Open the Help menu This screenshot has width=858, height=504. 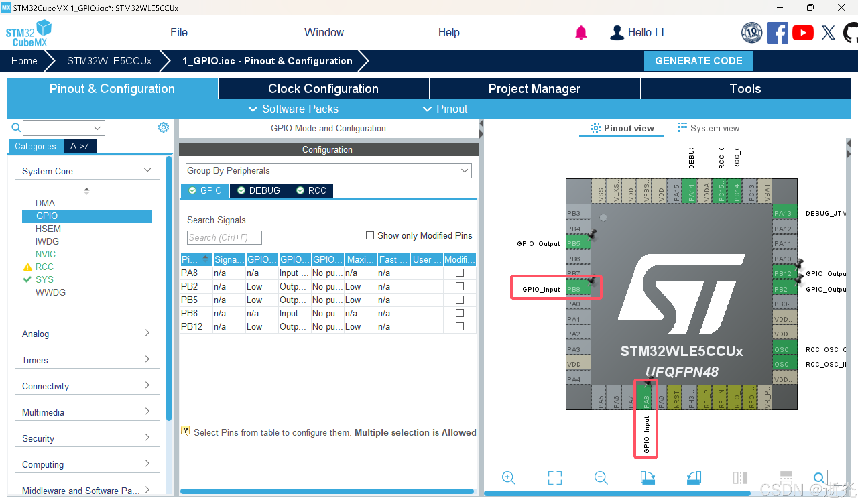(448, 33)
